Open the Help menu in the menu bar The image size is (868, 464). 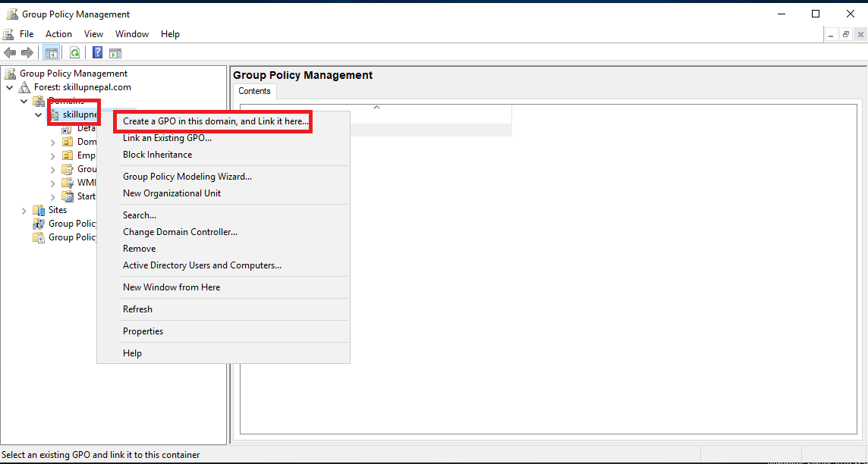[170, 33]
